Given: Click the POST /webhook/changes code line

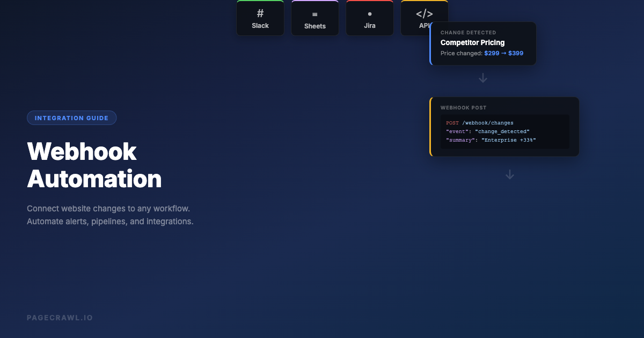Looking at the screenshot, I should (480, 122).
